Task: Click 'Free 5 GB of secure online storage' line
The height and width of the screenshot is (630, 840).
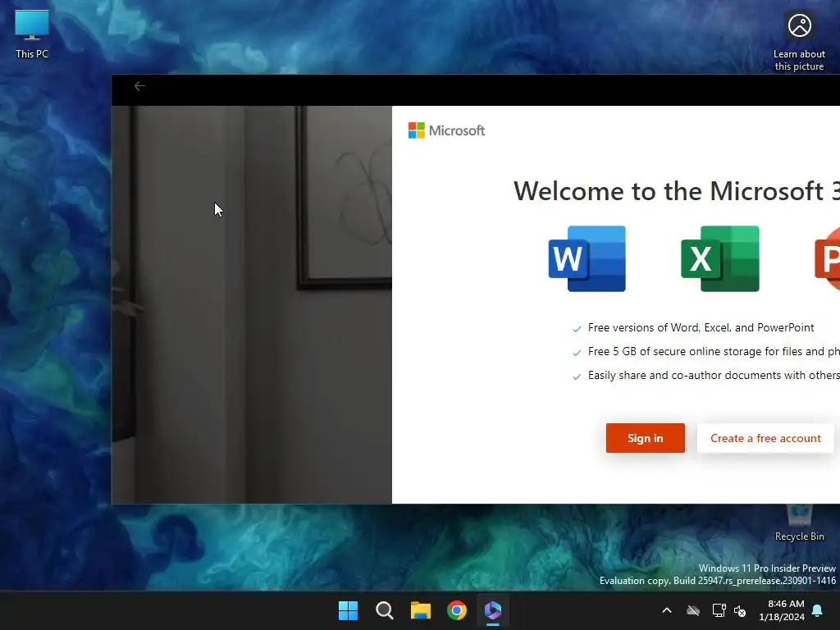Action: pos(714,351)
